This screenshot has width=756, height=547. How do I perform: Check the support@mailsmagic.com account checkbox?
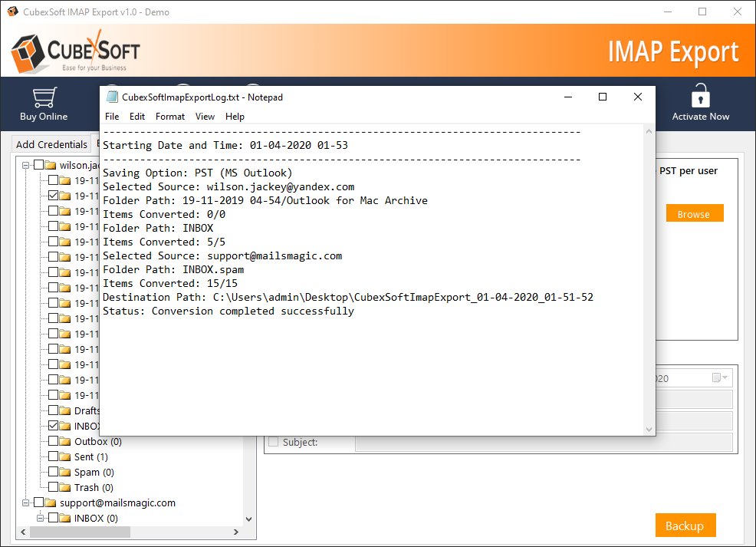pos(38,503)
